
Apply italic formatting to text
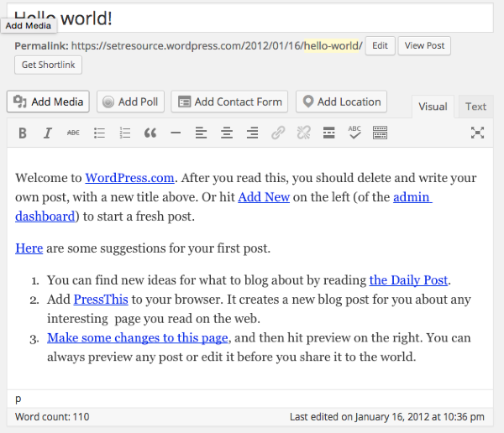point(48,133)
